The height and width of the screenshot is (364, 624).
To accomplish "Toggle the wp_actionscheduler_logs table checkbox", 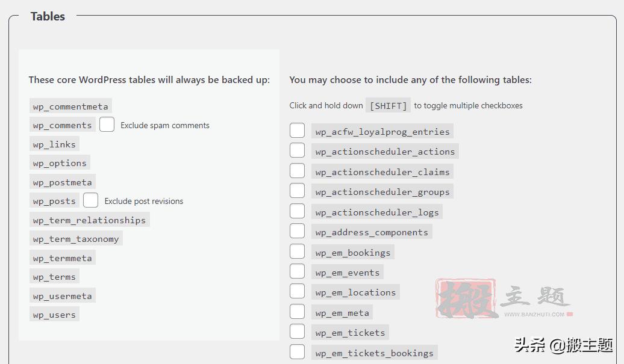I will (297, 211).
